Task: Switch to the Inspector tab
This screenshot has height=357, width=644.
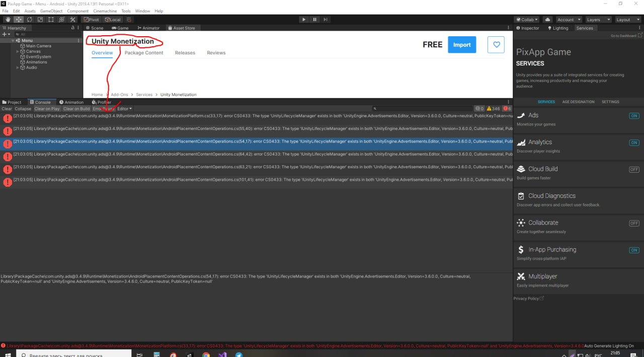Action: pyautogui.click(x=527, y=28)
